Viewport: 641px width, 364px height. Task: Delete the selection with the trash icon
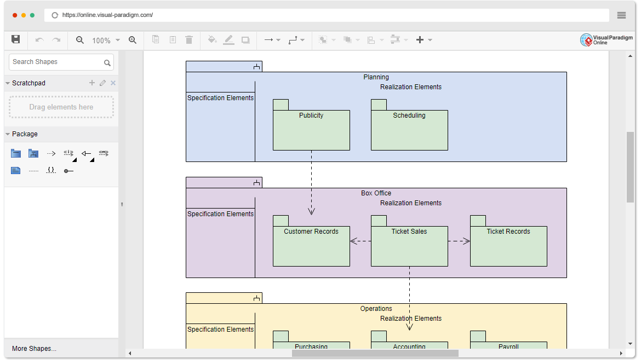189,39
